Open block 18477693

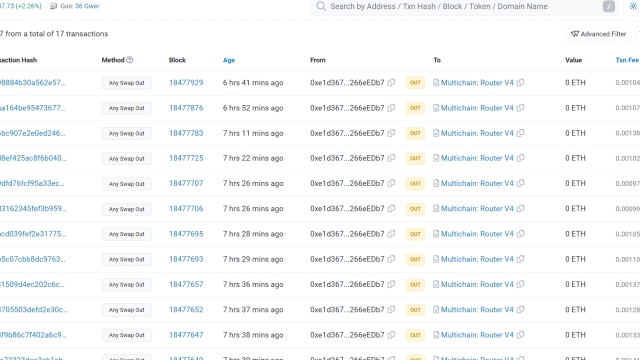186,259
